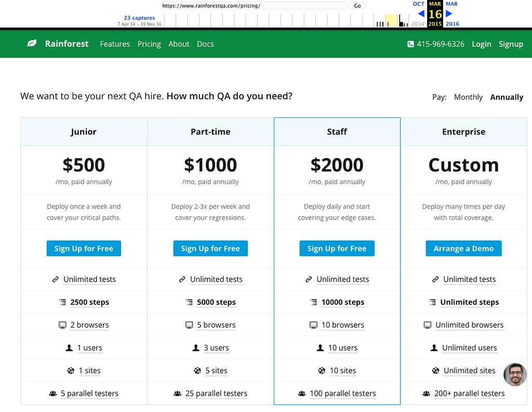Call the 415-969-6326 phone link
This screenshot has width=532, height=412.
(441, 44)
